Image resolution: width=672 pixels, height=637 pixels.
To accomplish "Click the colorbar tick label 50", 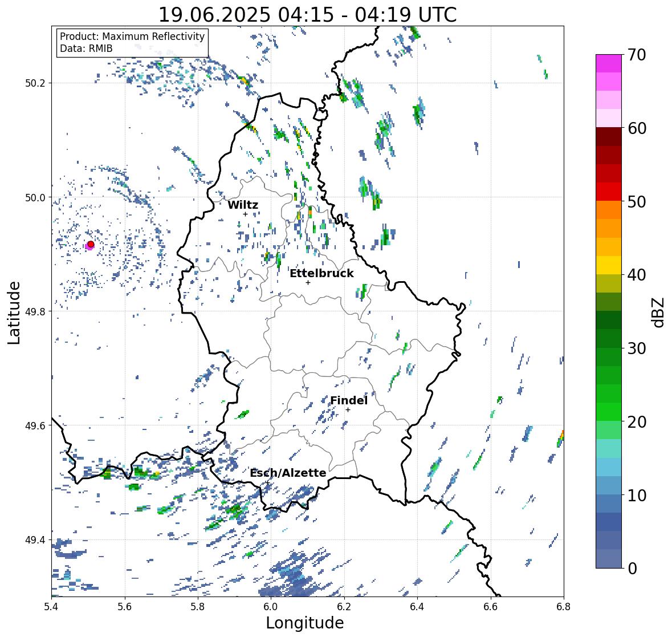I will 637,201.
